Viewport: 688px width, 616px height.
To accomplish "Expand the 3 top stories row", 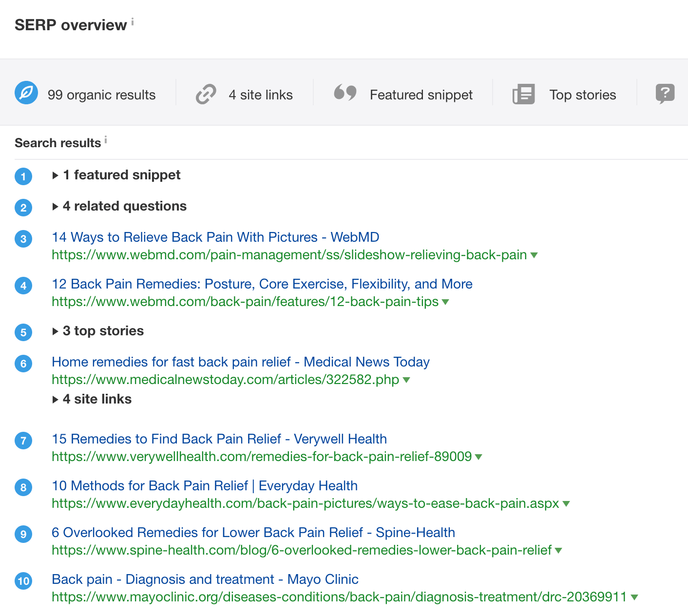I will (98, 331).
